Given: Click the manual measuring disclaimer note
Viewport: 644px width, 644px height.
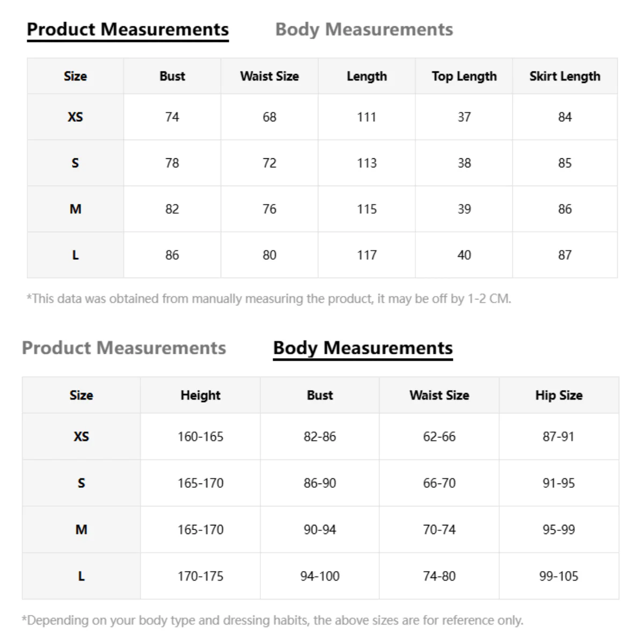Looking at the screenshot, I should pos(269,298).
